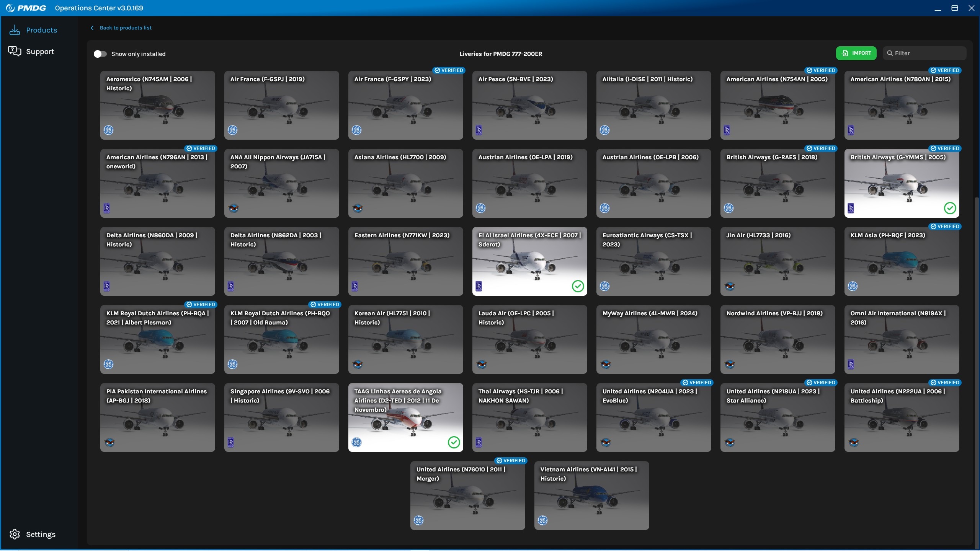Viewport: 980px width, 551px height.
Task: Click installed checkmark on British Airways G-YMMS
Action: pyautogui.click(x=950, y=208)
